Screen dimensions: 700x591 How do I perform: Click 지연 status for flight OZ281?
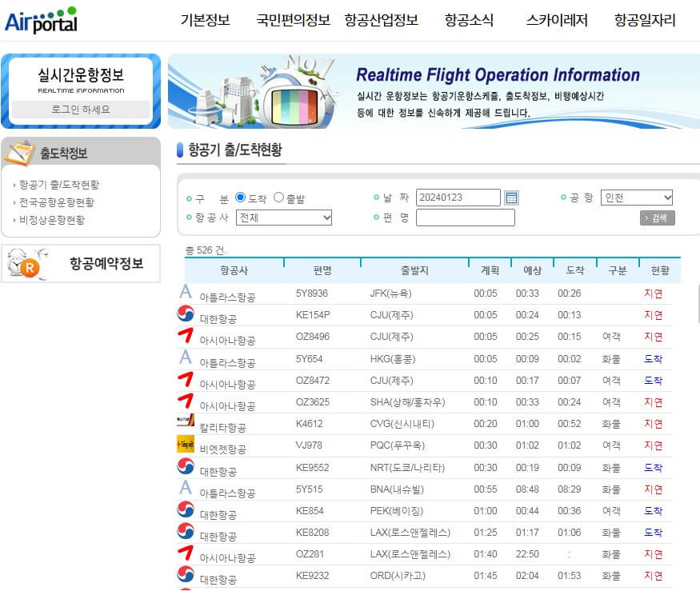click(653, 554)
